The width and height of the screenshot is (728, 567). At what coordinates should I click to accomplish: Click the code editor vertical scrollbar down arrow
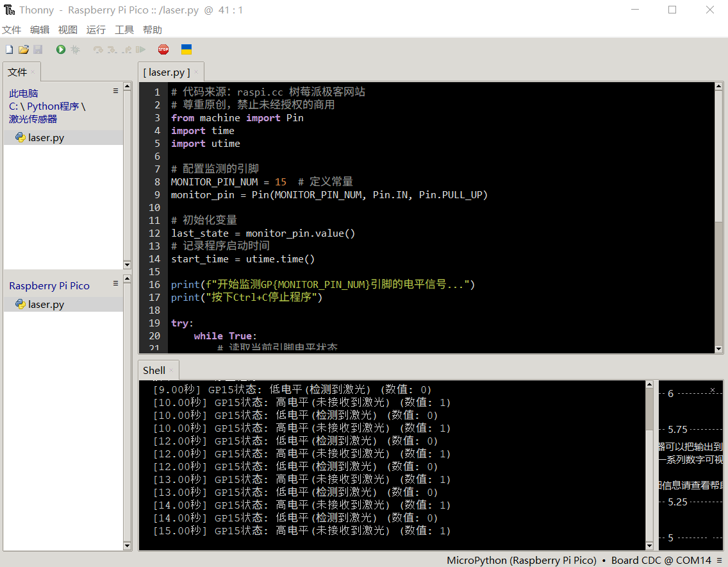719,348
